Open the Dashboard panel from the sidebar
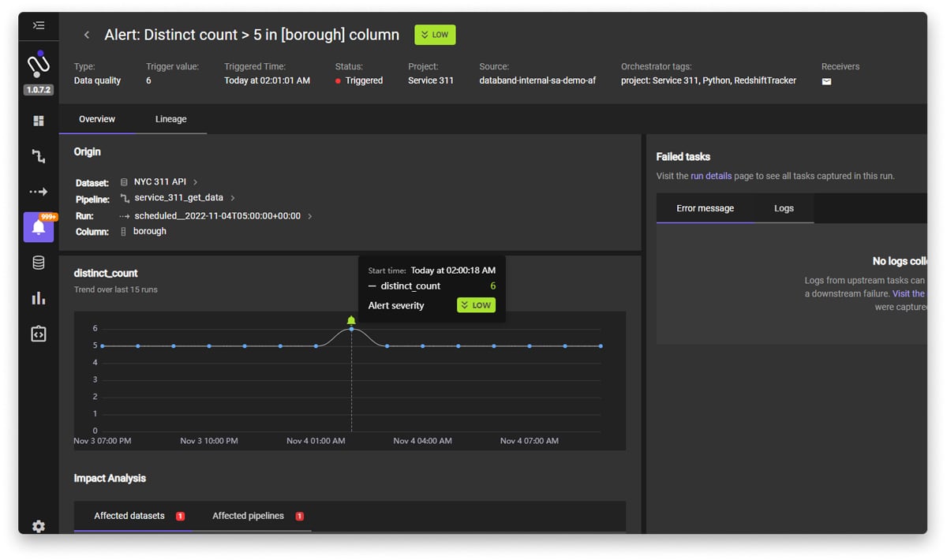The image size is (947, 560). [38, 120]
